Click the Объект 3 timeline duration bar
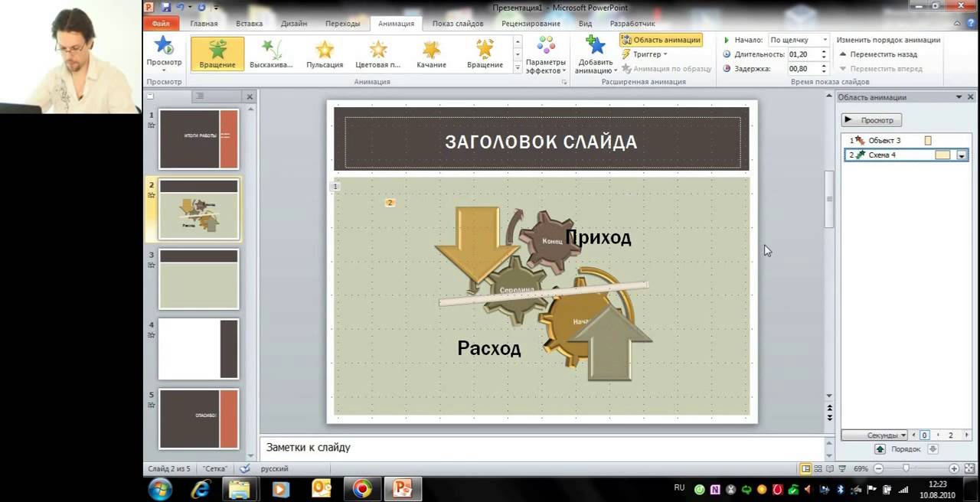Image resolution: width=980 pixels, height=502 pixels. click(x=928, y=141)
